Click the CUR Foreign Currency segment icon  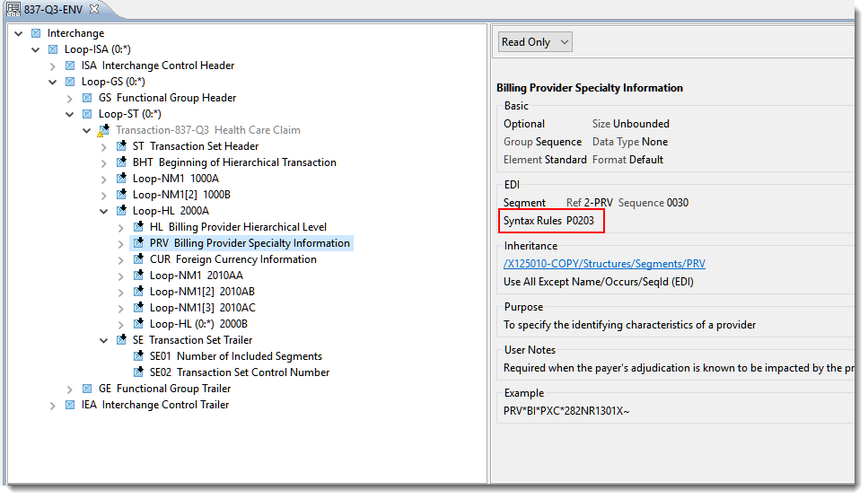[x=138, y=259]
